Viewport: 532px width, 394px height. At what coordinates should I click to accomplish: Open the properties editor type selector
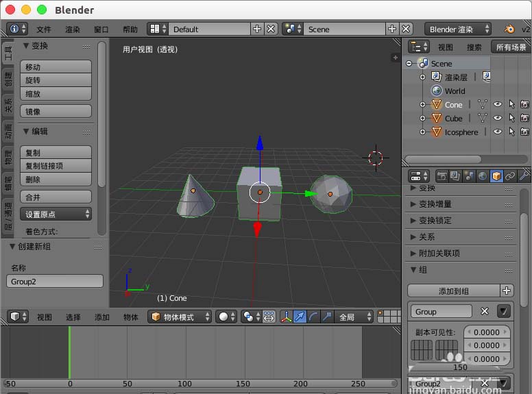pyautogui.click(x=419, y=176)
